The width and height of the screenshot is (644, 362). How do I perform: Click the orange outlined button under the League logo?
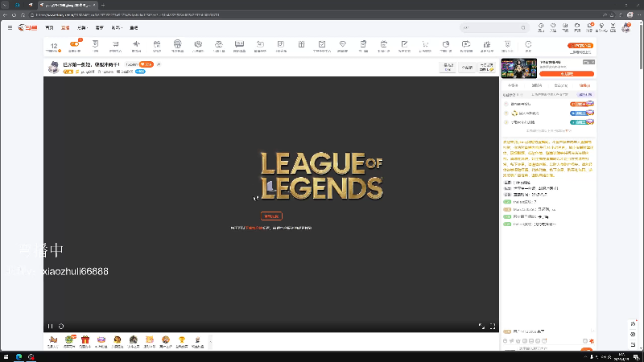click(271, 216)
